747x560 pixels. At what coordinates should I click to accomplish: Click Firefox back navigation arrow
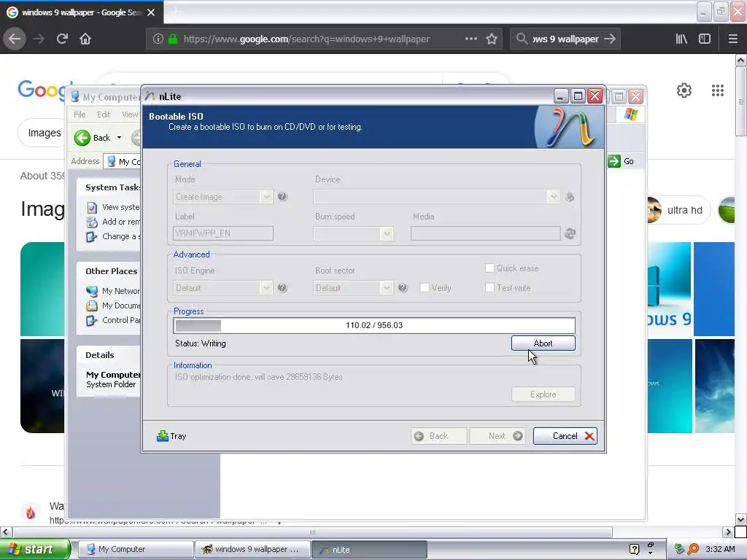tap(15, 39)
